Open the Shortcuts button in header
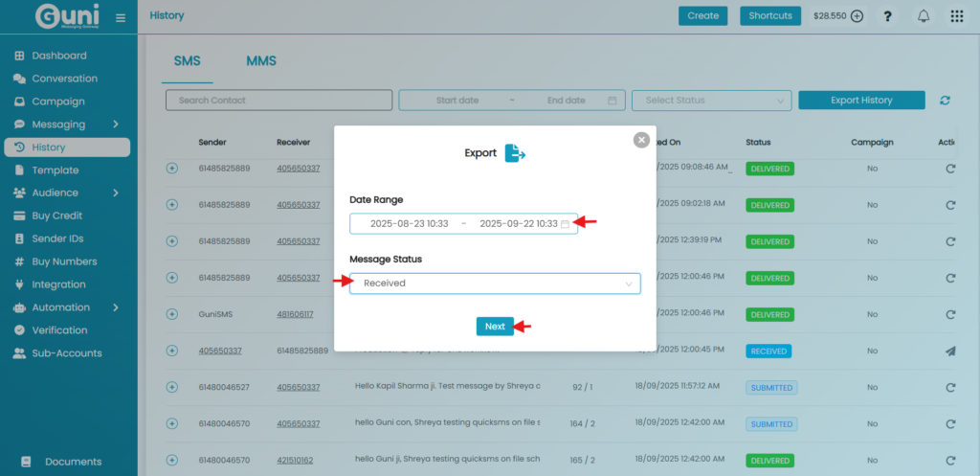This screenshot has width=980, height=476. (x=770, y=16)
